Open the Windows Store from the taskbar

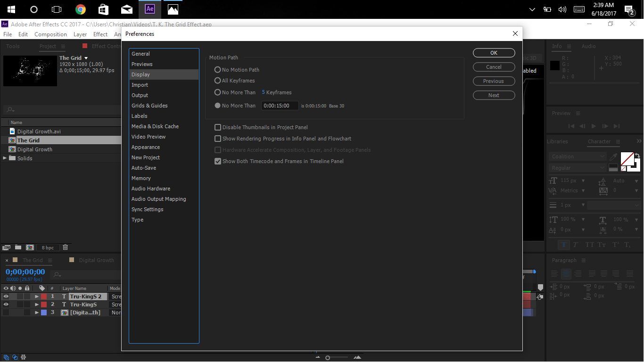coord(104,9)
